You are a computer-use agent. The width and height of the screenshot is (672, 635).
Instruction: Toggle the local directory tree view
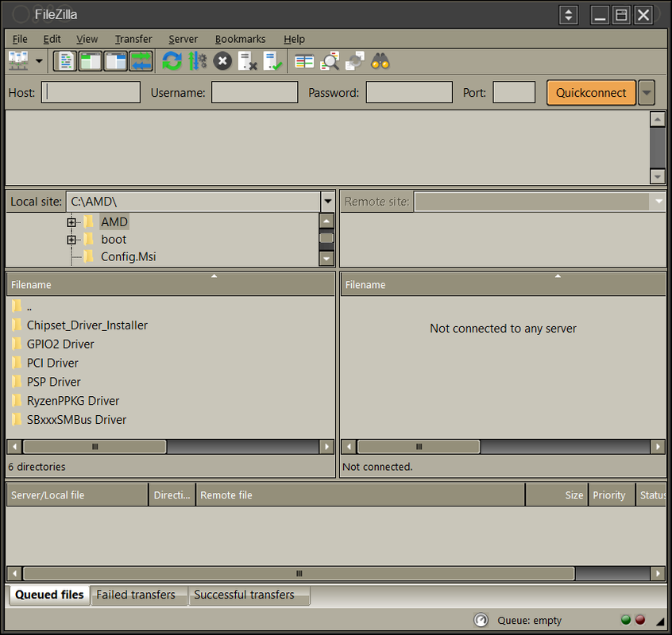(x=91, y=61)
